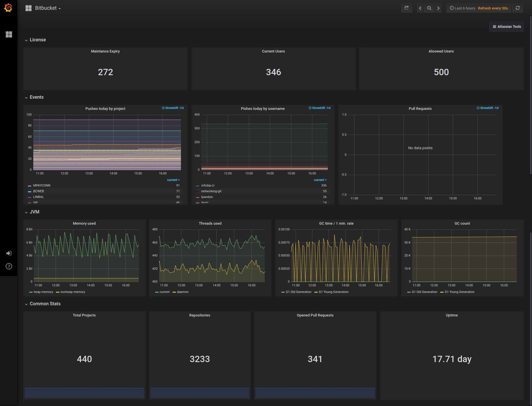Toggle MPAYCONN series in pushes legend

pyautogui.click(x=42, y=186)
